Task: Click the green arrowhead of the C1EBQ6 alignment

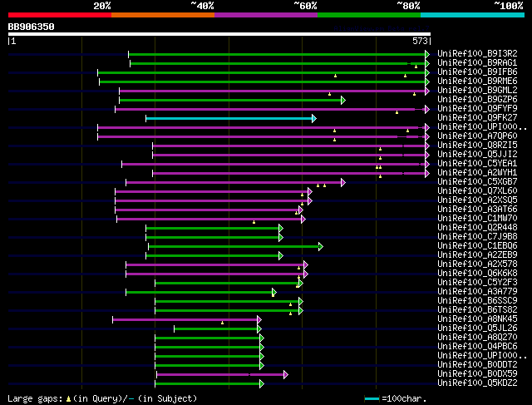Action: point(321,247)
